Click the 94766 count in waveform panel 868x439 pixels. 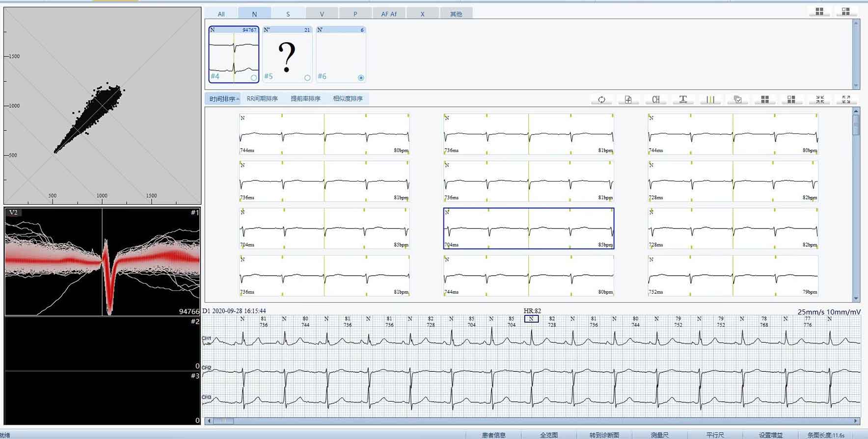189,311
